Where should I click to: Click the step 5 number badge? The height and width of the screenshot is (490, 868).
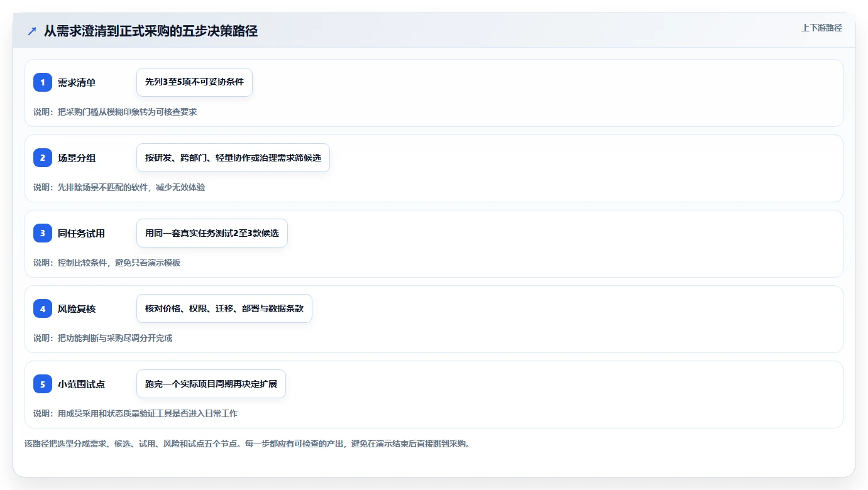click(43, 384)
